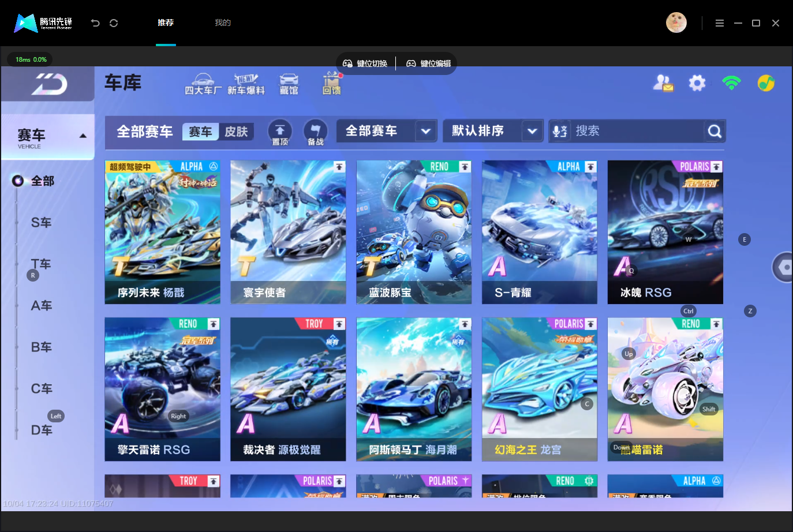Open the user avatar in the title bar
793x532 pixels.
pos(676,23)
